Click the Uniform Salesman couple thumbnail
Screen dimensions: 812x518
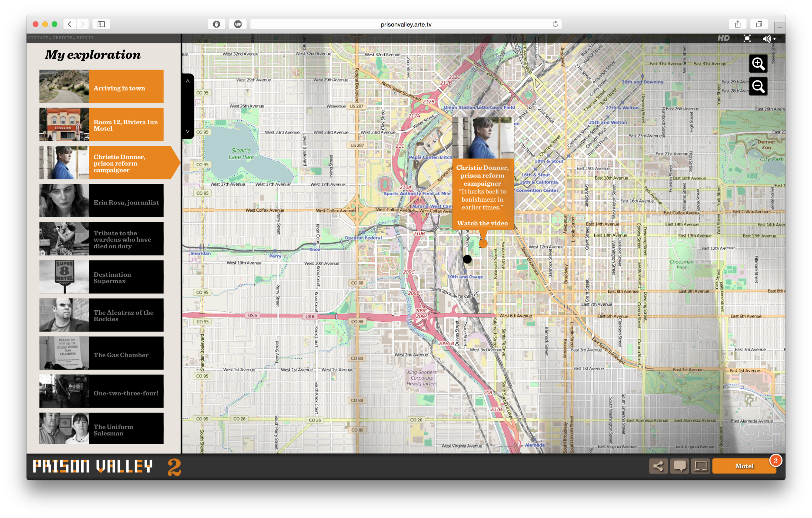pyautogui.click(x=64, y=429)
